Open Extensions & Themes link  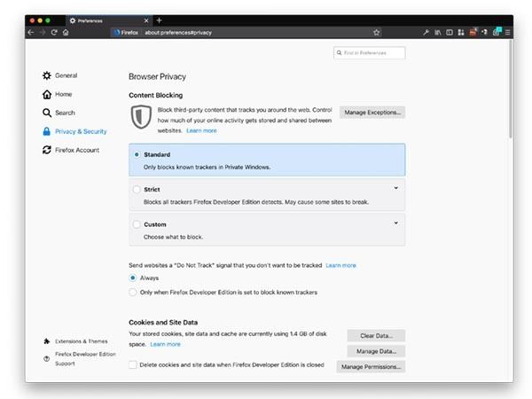point(82,341)
